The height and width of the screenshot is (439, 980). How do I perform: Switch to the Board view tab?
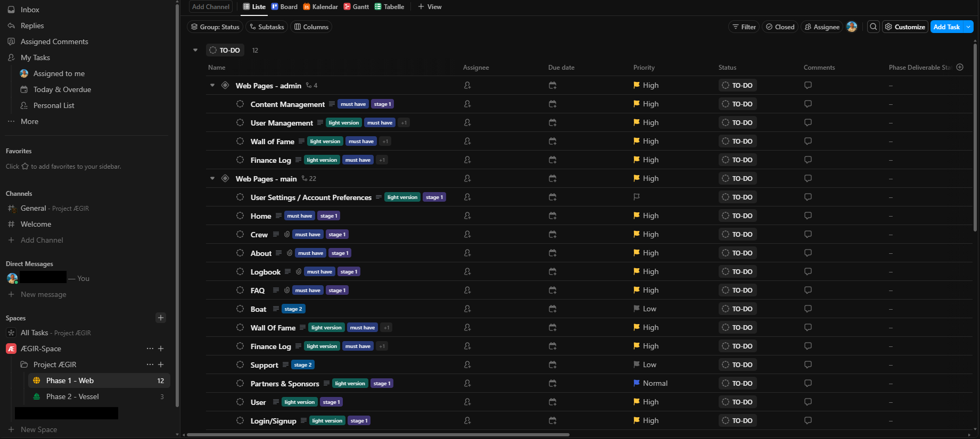click(x=284, y=6)
